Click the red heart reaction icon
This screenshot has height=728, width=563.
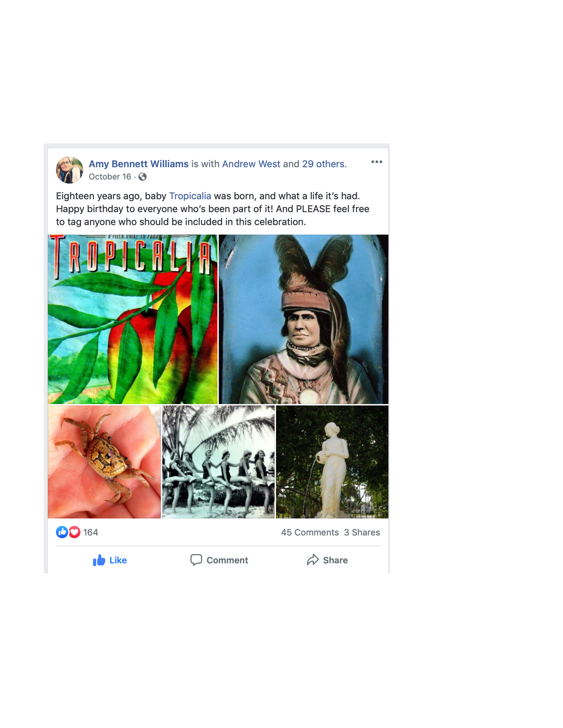click(74, 532)
